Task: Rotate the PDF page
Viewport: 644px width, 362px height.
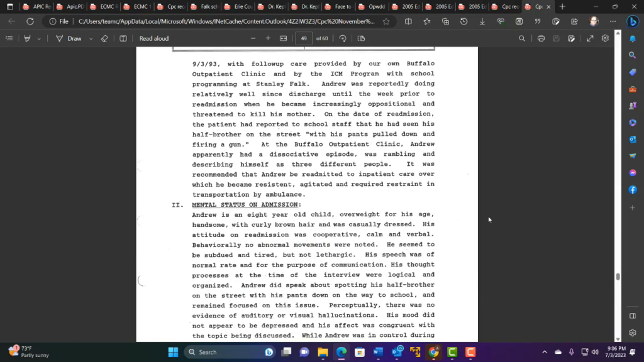Action: coord(343,38)
